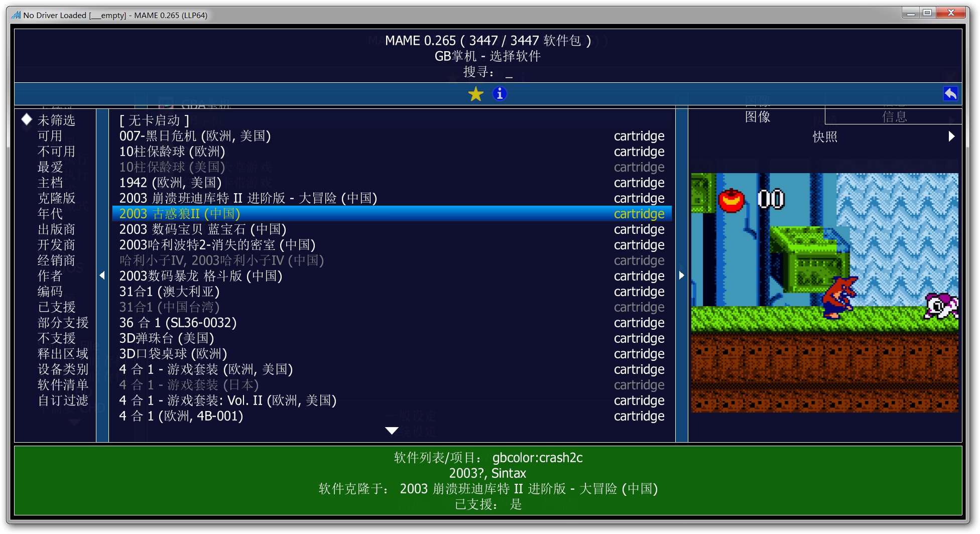Select the 未筛选 filter
The width and height of the screenshot is (980, 534).
(x=56, y=120)
